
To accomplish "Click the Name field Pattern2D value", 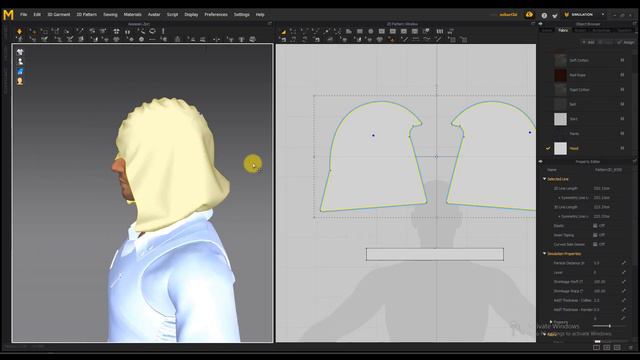I will click(x=608, y=169).
